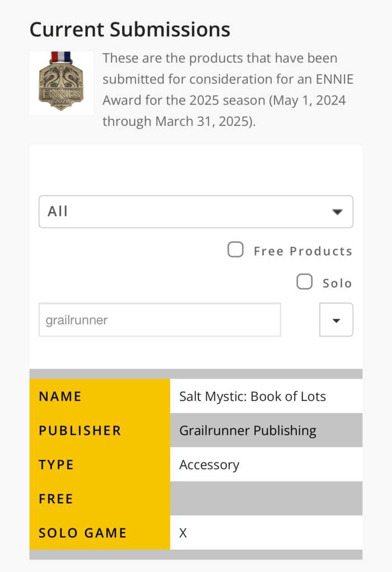The height and width of the screenshot is (572, 392).
Task: Toggle the Solo checkbox
Action: (x=304, y=281)
